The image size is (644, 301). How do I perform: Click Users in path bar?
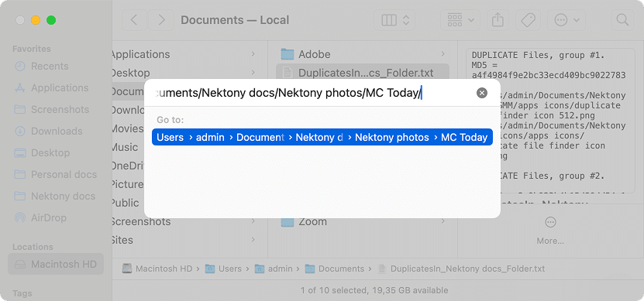coord(224,269)
